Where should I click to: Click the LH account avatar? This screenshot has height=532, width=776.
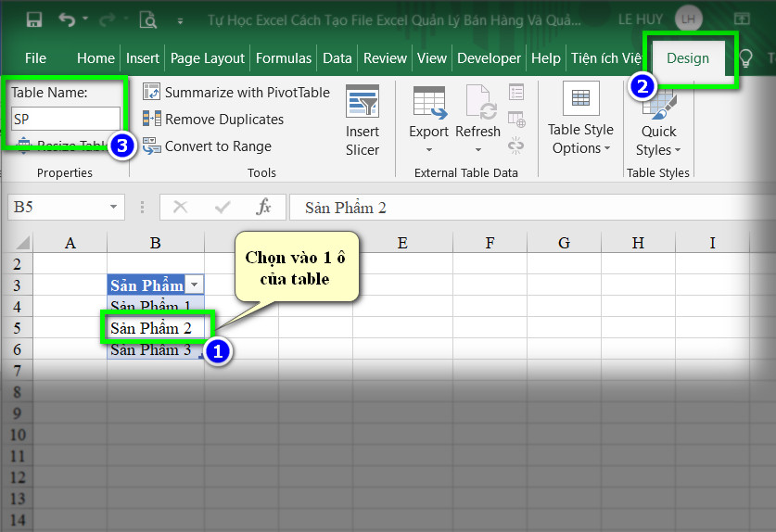tap(689, 19)
